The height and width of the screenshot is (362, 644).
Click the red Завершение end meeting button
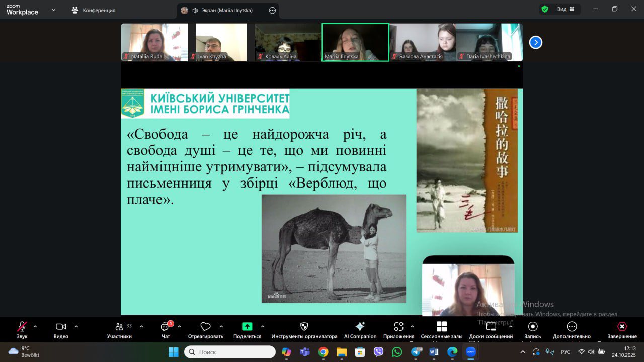tap(622, 327)
